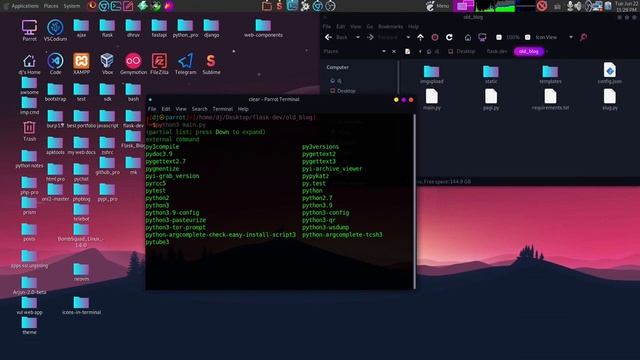
Task: Toggle text location entry button
Action: (407, 51)
